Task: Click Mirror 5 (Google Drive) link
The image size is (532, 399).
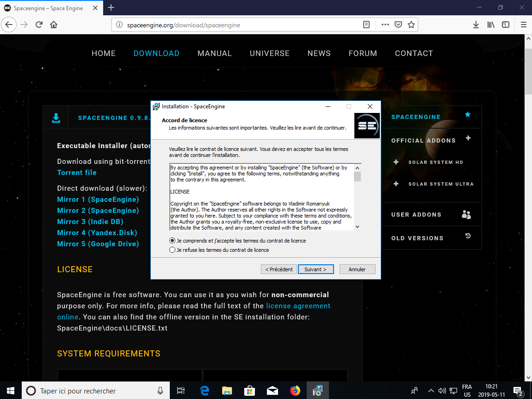Action: tap(98, 244)
